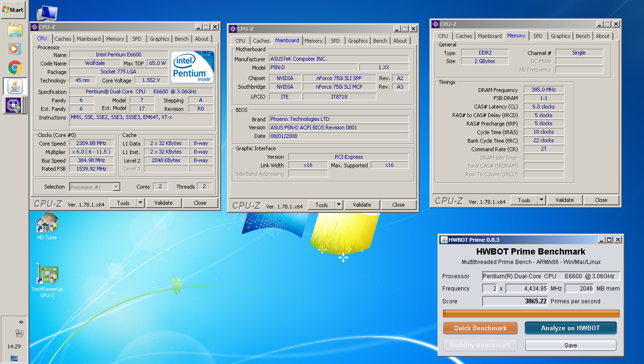This screenshot has height=364, width=644.
Task: Click the orange benchmark progress bar
Action: click(x=531, y=313)
